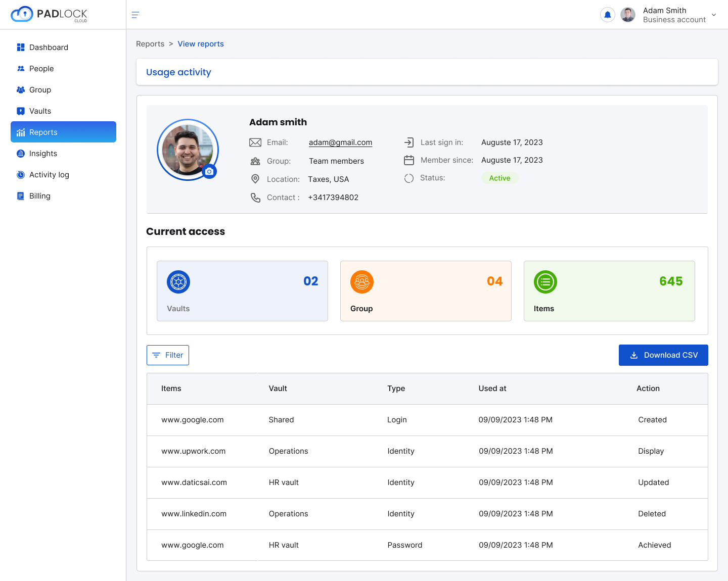Screen dimensions: 728x581
Task: Click the Group people icon in profile details
Action: click(255, 161)
